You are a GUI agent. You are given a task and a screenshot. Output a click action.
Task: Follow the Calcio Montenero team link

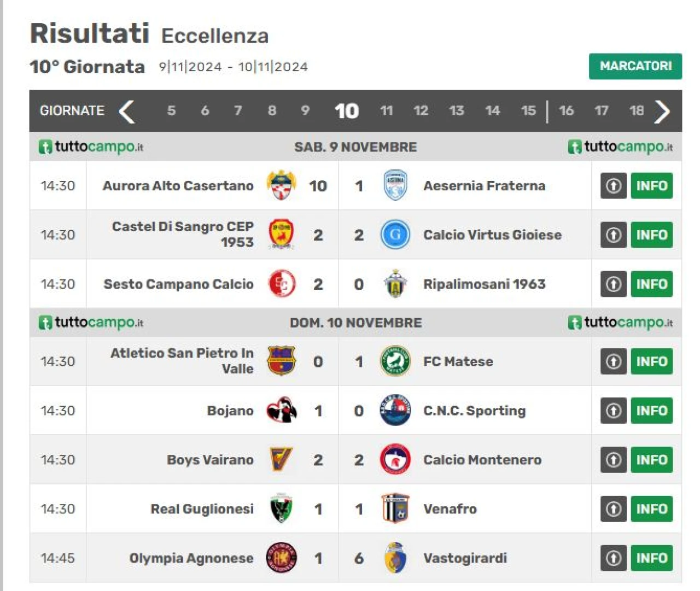click(x=482, y=460)
